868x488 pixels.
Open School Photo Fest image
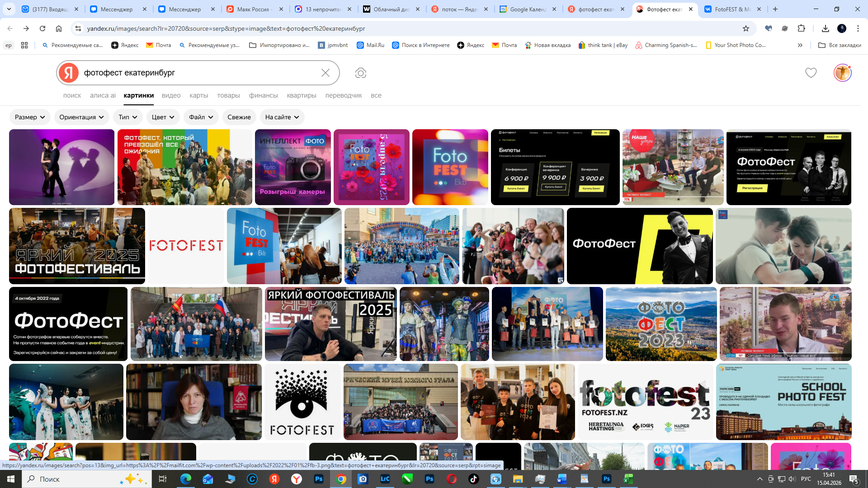[784, 402]
